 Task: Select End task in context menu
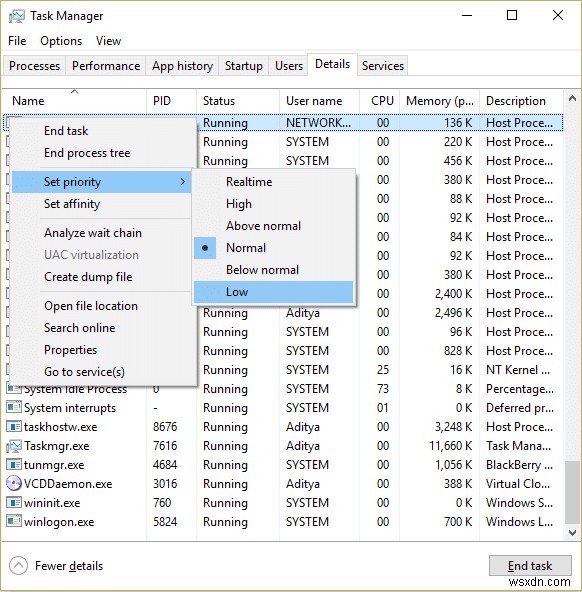(x=102, y=131)
